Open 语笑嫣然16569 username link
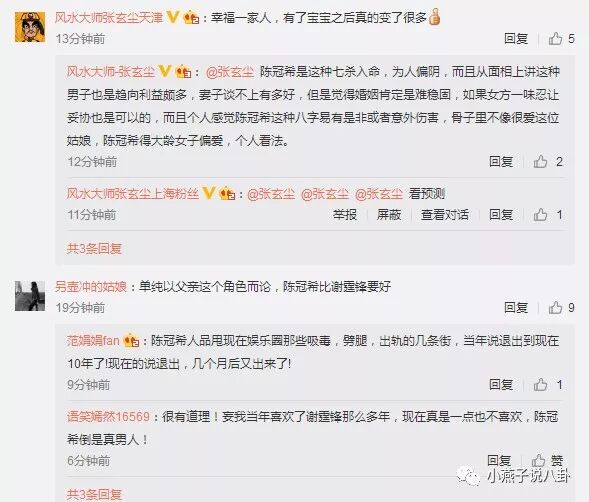 point(108,416)
